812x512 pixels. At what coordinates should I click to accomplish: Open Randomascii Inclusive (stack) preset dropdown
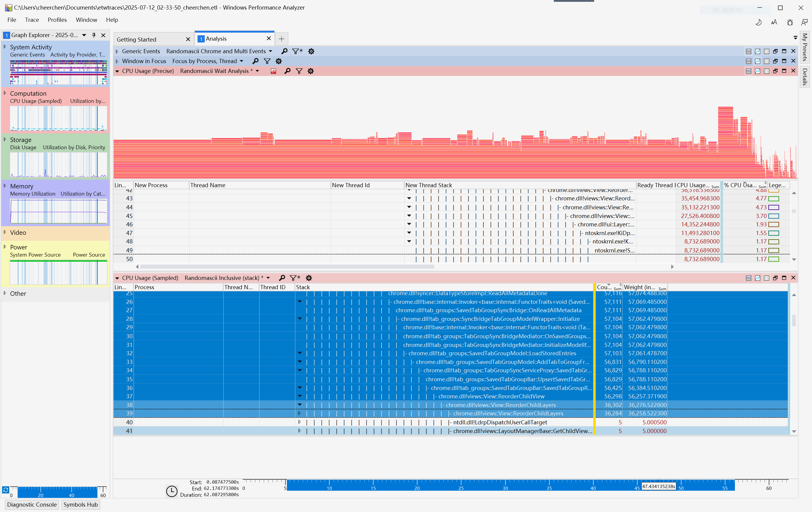click(268, 278)
